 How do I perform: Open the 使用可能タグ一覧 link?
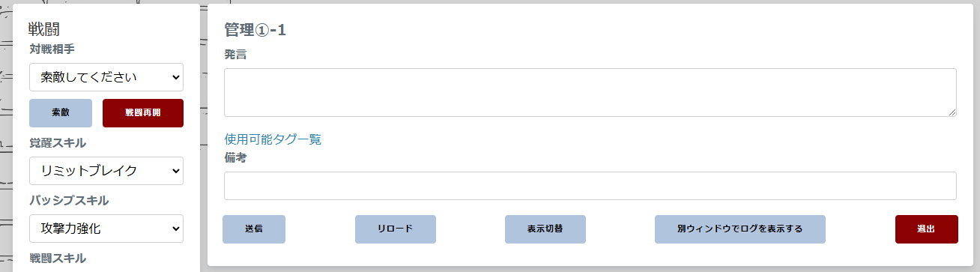[x=273, y=139]
